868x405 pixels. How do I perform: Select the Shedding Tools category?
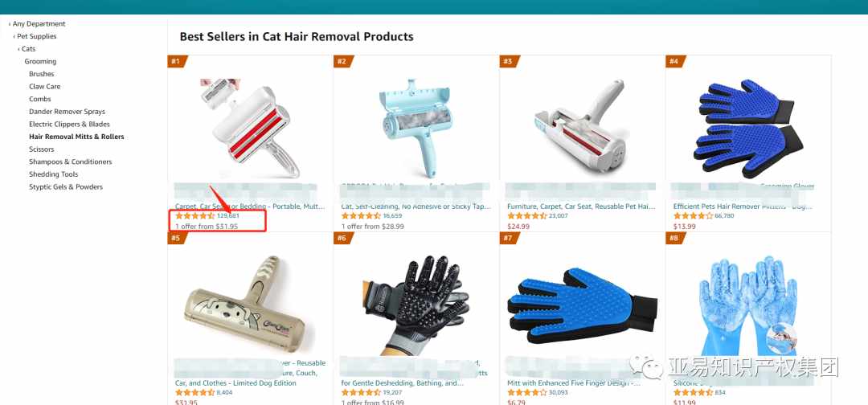click(54, 174)
